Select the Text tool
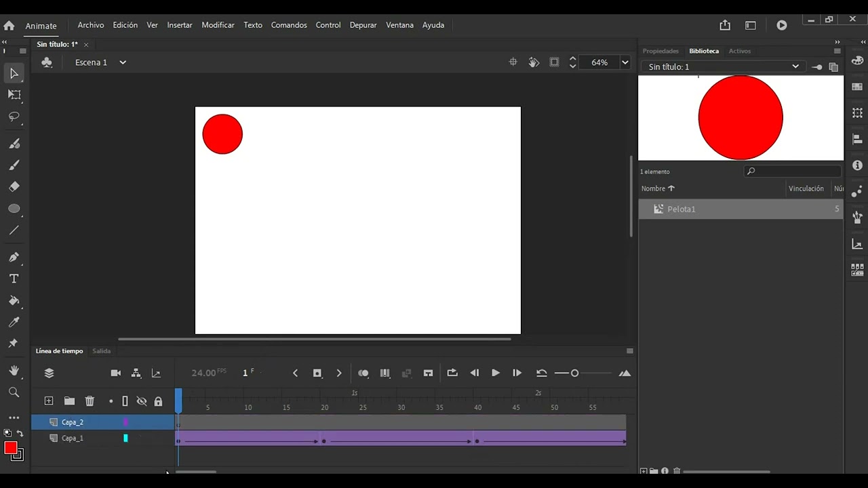This screenshot has height=488, width=868. (14, 279)
